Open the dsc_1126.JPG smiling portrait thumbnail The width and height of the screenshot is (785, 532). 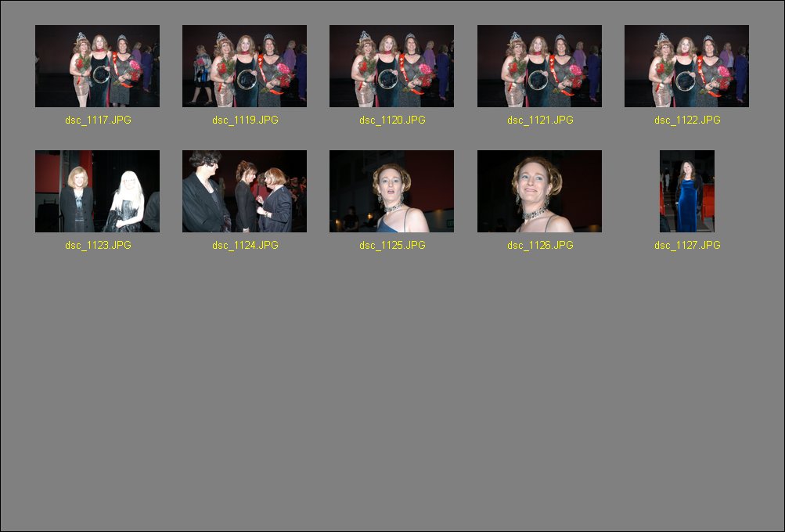(x=539, y=191)
